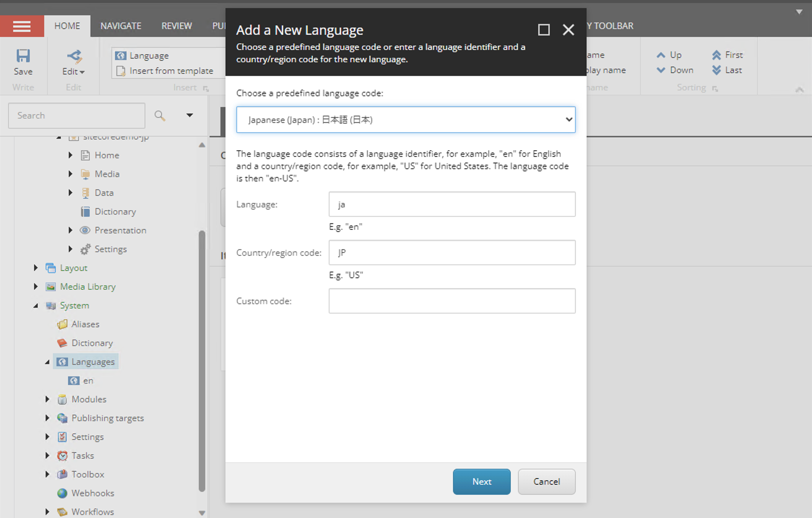Click the Language identifier input field
Image resolution: width=812 pixels, height=518 pixels.
(452, 204)
